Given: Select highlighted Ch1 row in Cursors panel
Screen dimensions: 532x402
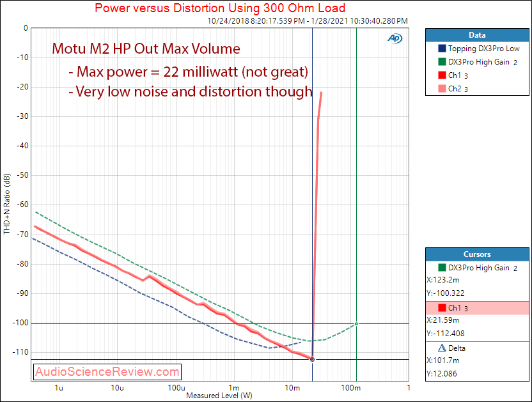Looking at the screenshot, I should [477, 307].
